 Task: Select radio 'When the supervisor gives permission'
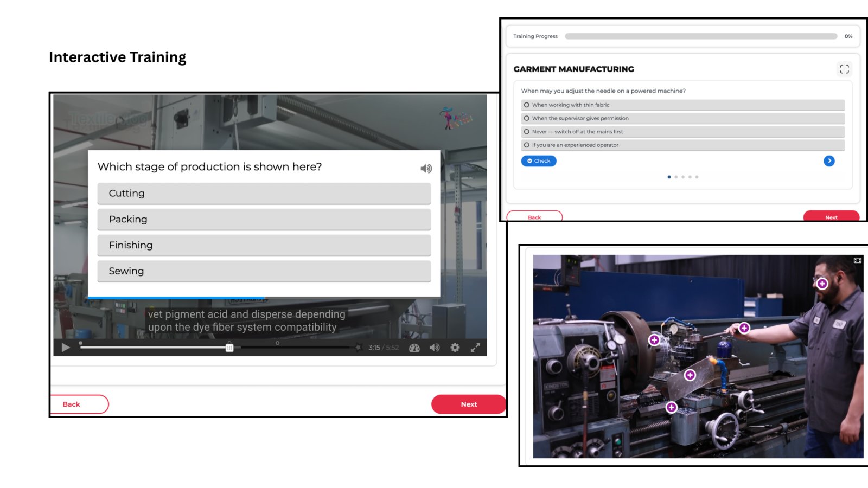[683, 118]
